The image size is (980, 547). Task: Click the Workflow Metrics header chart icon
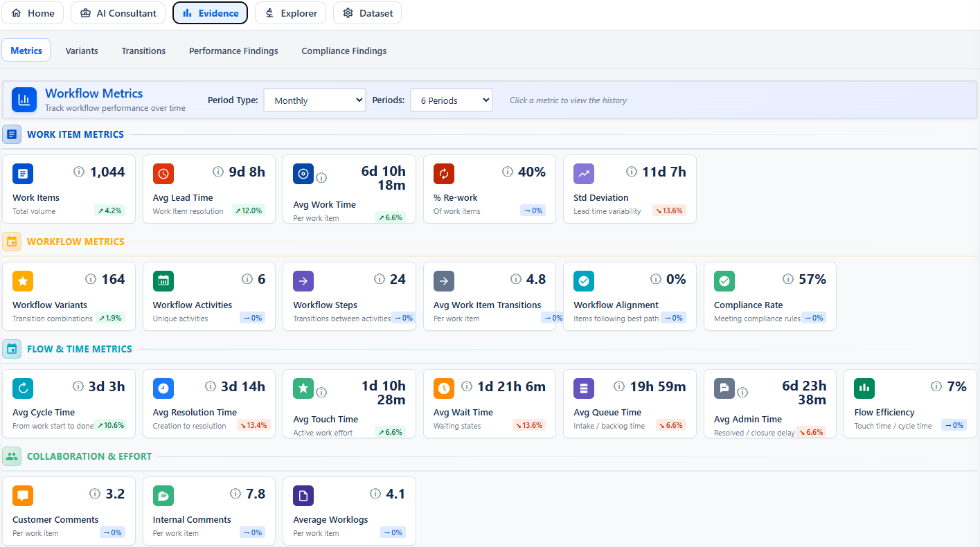24,100
